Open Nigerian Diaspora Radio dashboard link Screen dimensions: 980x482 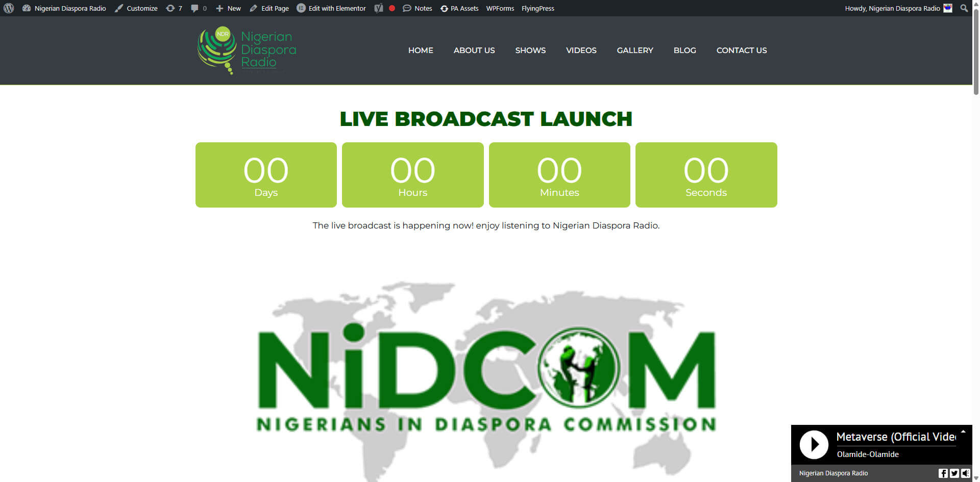pyautogui.click(x=64, y=8)
